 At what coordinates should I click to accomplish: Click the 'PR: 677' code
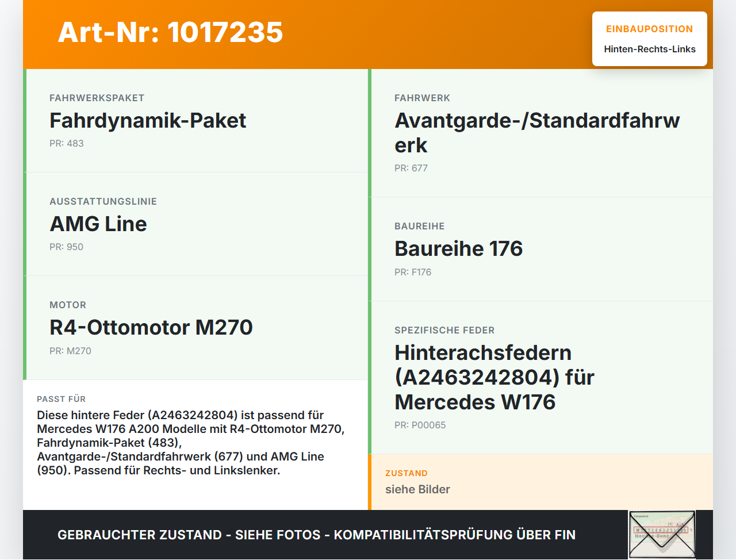411,168
